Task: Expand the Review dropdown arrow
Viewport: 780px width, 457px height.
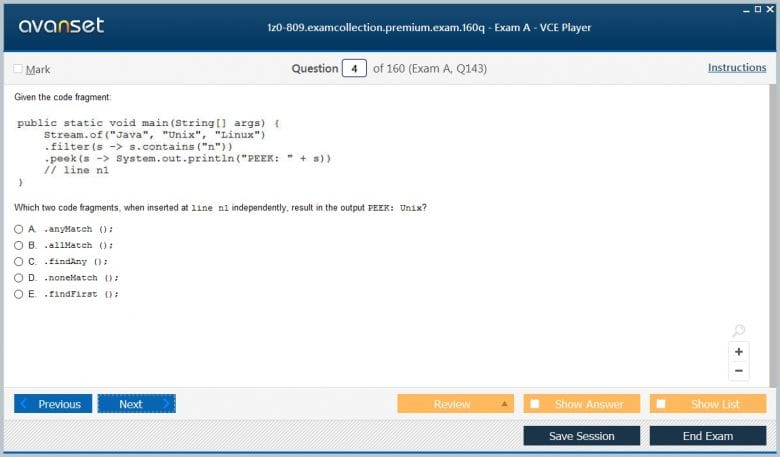Action: click(x=504, y=404)
